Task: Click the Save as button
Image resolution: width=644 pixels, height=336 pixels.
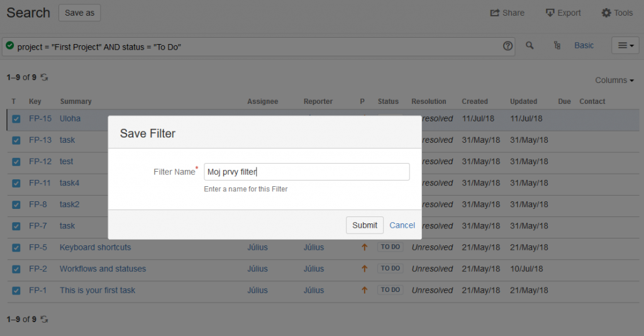Action: 80,13
